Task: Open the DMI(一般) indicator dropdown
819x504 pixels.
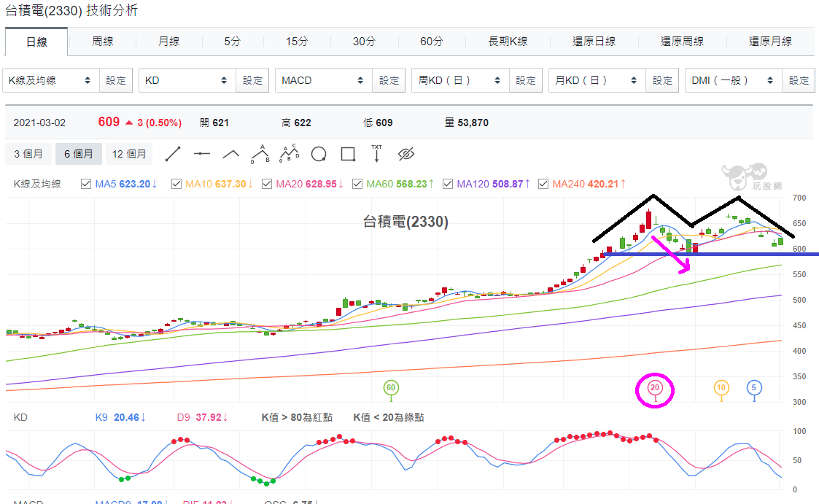Action: (x=734, y=80)
